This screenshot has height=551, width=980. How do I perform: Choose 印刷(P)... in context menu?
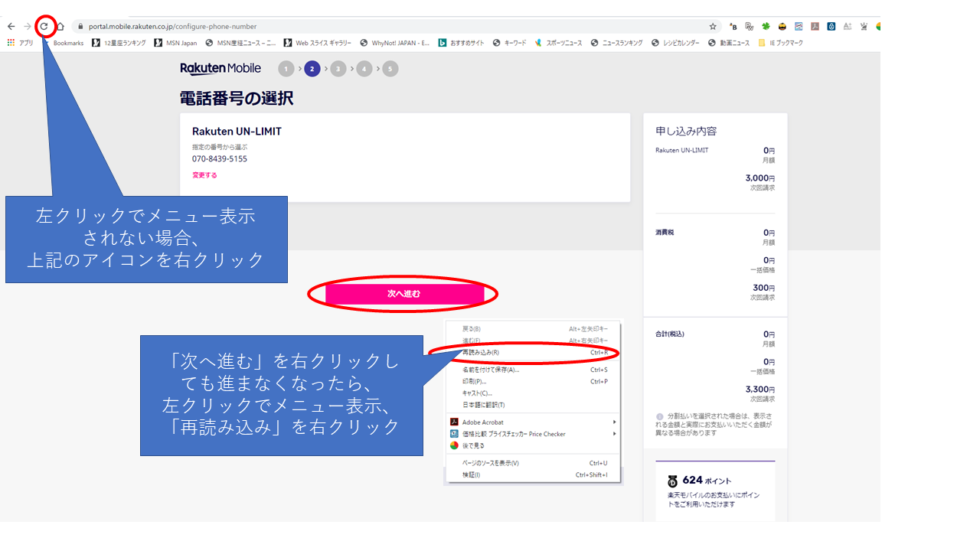[x=534, y=381]
